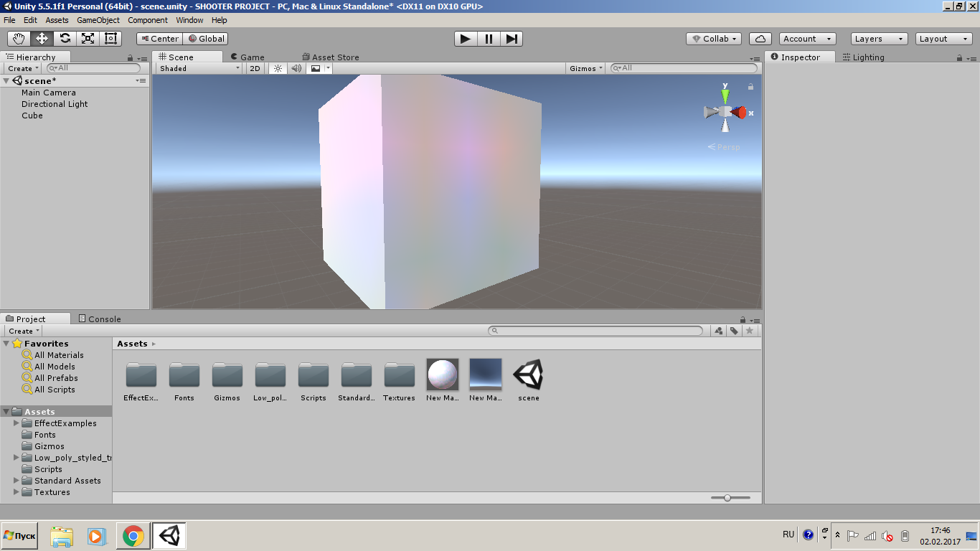Expand EffectExamples folder in tree

17,423
